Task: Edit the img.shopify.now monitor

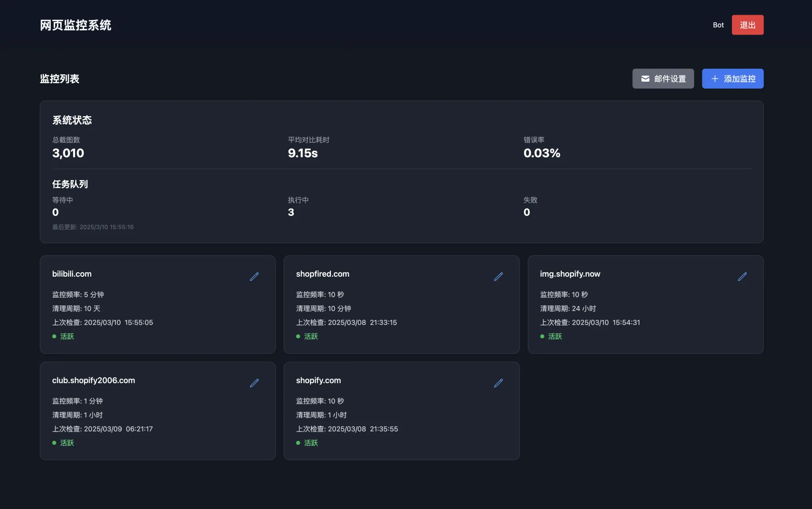Action: (x=743, y=276)
